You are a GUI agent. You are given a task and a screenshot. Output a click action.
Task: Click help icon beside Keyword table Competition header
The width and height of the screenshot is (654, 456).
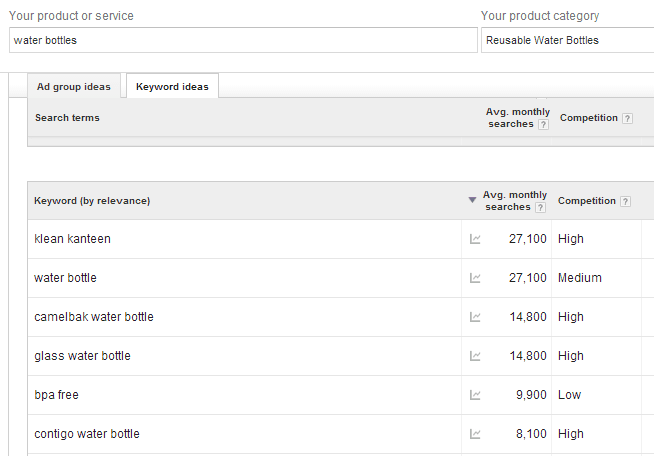coord(625,202)
